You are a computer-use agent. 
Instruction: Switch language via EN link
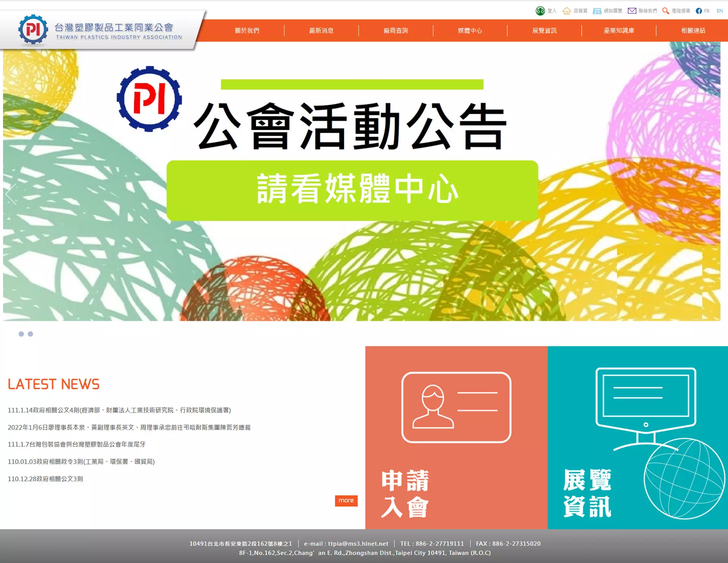(x=720, y=11)
